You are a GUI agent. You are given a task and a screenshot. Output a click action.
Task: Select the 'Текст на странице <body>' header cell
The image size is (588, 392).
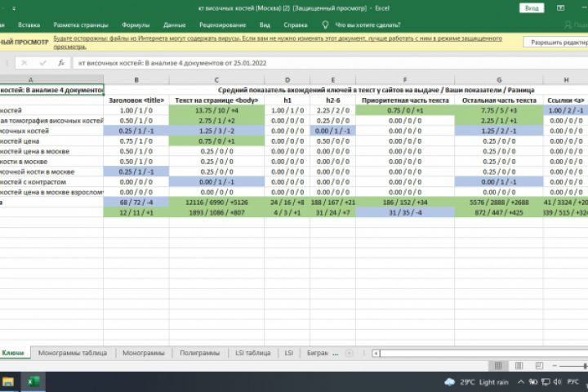click(x=216, y=100)
